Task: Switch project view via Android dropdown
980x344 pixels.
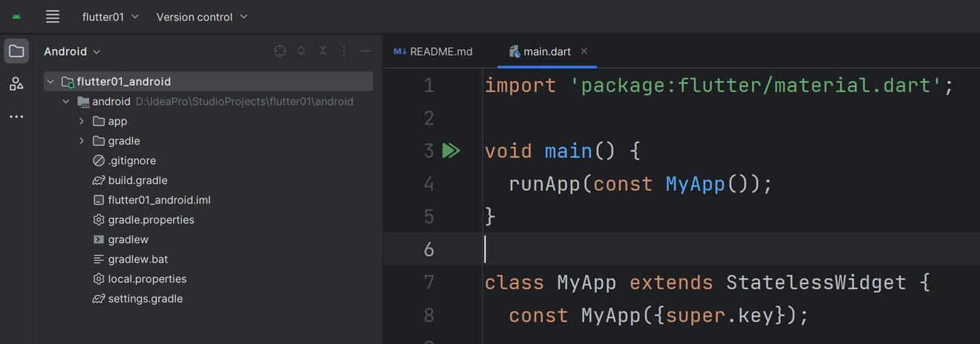Action: (x=72, y=51)
